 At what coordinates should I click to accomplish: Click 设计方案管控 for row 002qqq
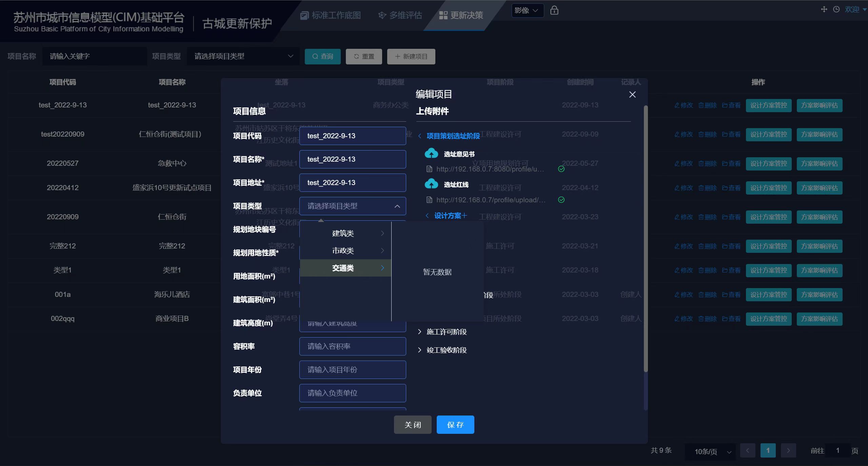769,319
